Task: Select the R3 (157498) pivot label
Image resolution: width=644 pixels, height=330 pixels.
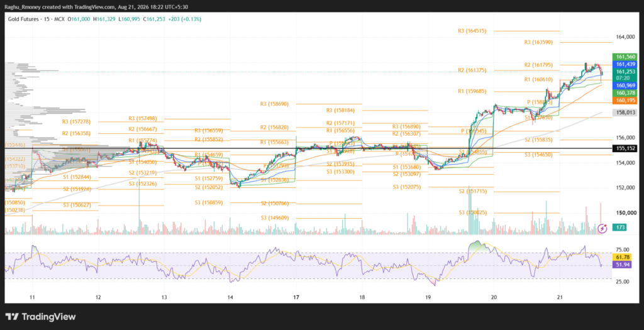Action: [x=143, y=119]
